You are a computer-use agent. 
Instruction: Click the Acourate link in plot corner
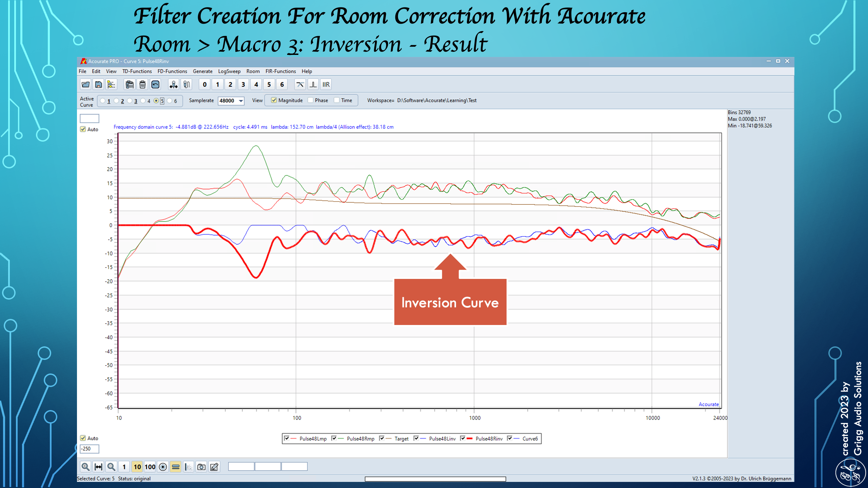709,404
